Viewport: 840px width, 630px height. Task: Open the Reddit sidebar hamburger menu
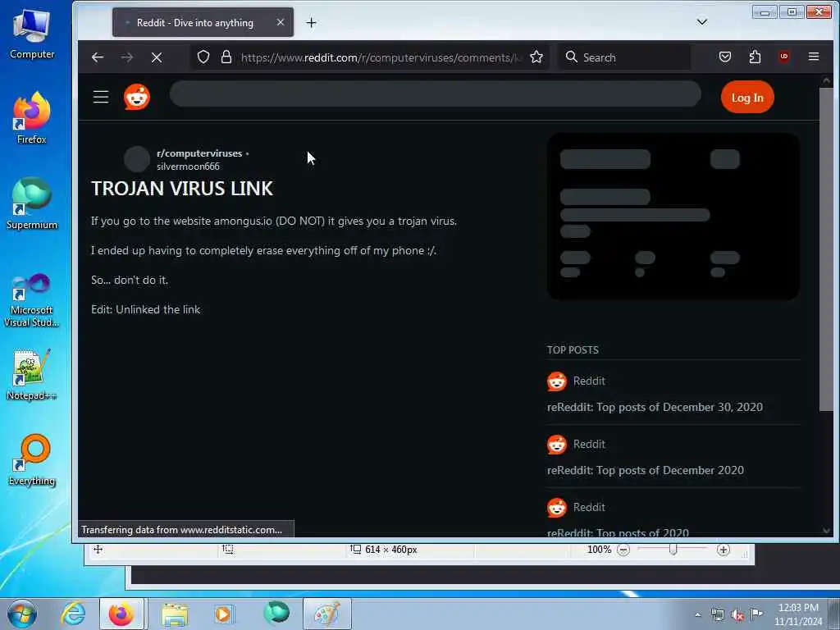pos(101,97)
